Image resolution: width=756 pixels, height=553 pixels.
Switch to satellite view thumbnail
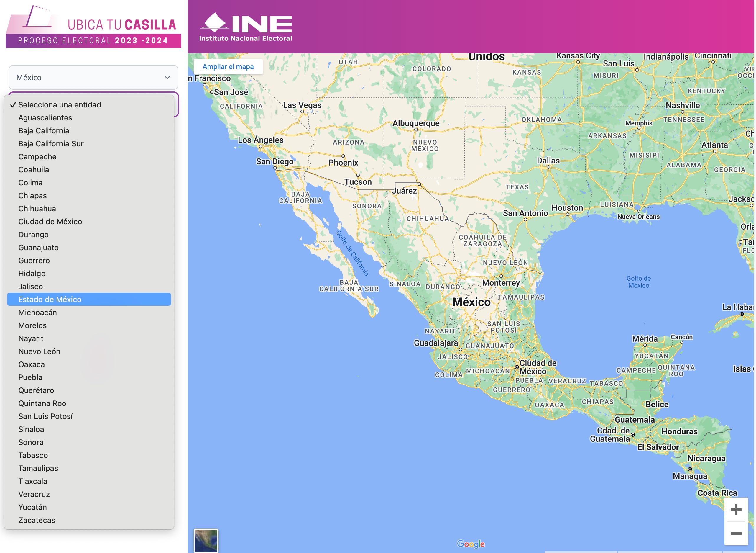point(206,540)
